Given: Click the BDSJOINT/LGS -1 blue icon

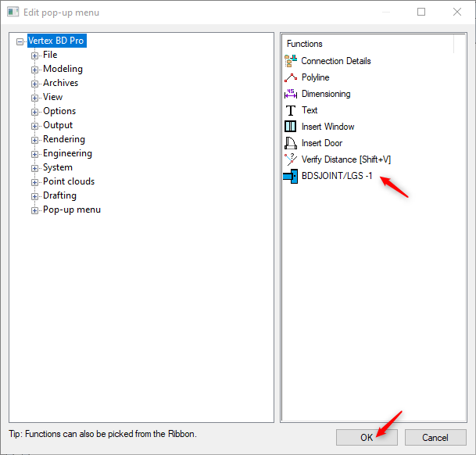Looking at the screenshot, I should (x=291, y=176).
